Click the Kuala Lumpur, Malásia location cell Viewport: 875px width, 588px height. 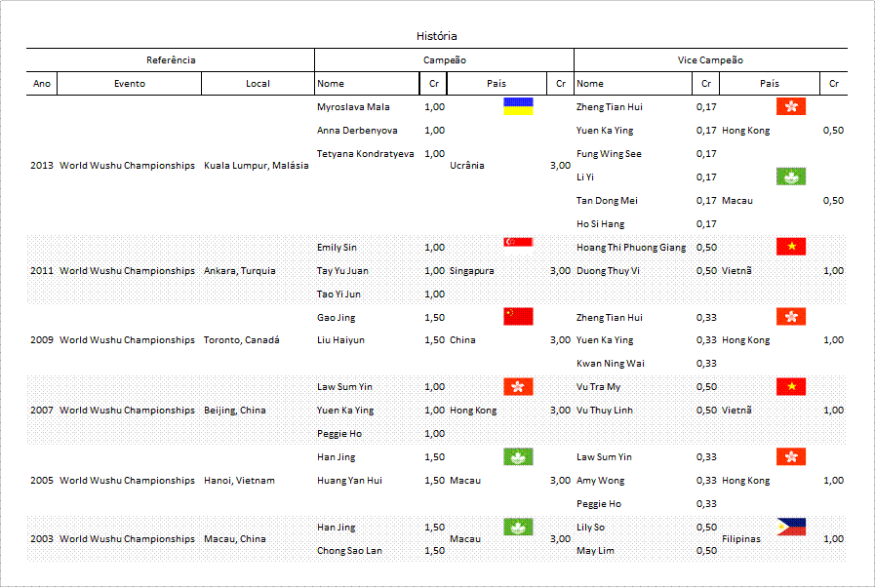coord(257,166)
